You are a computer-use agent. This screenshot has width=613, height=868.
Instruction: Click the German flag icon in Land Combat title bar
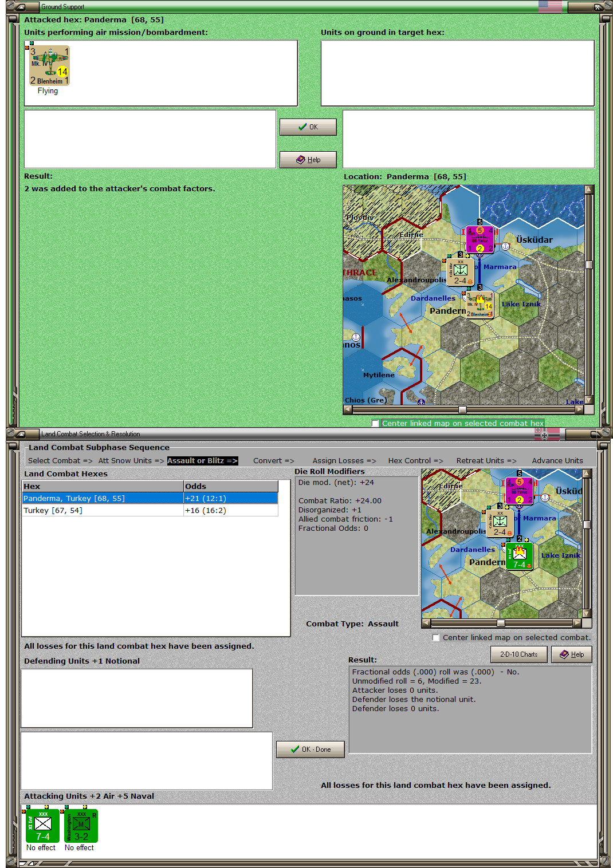(547, 435)
